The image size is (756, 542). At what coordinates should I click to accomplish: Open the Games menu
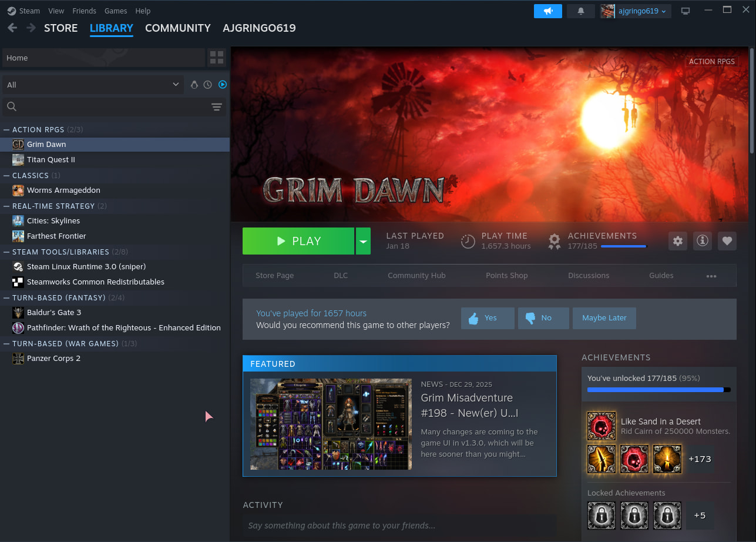pyautogui.click(x=116, y=11)
